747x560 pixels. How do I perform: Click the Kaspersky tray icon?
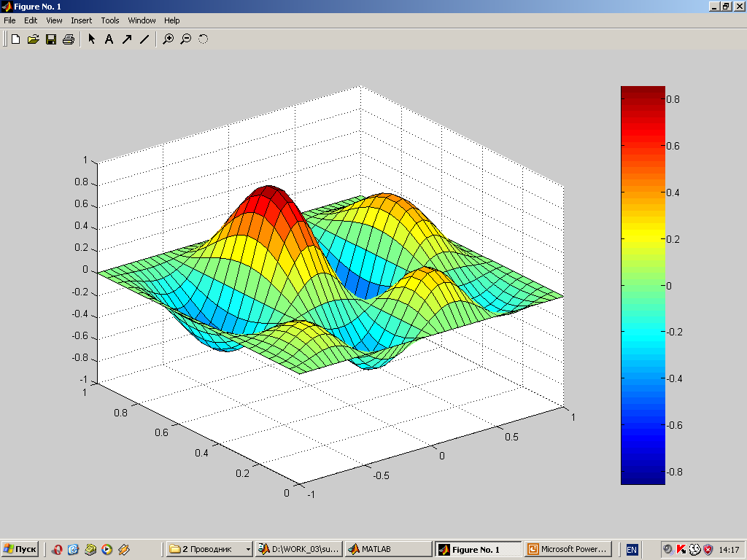coord(681,550)
